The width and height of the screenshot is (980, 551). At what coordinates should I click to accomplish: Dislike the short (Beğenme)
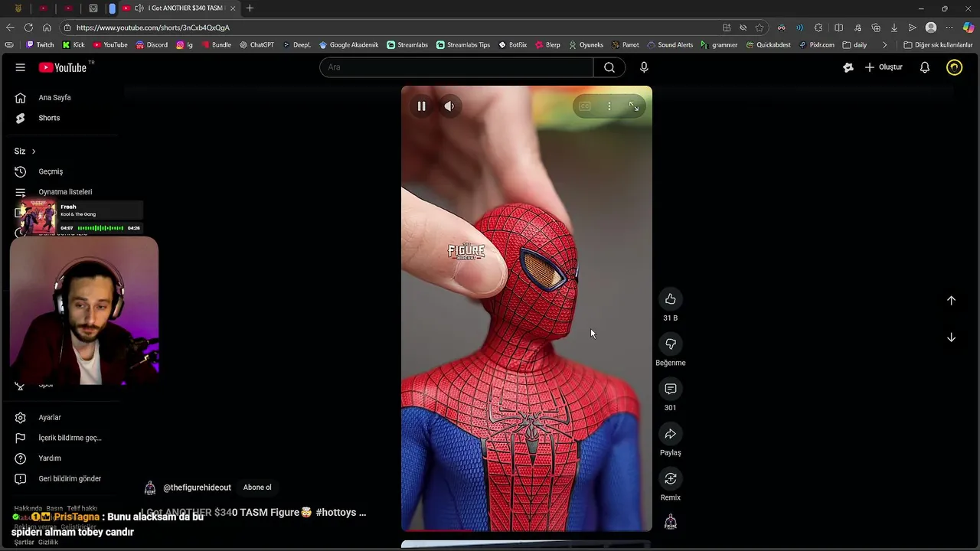click(x=671, y=344)
